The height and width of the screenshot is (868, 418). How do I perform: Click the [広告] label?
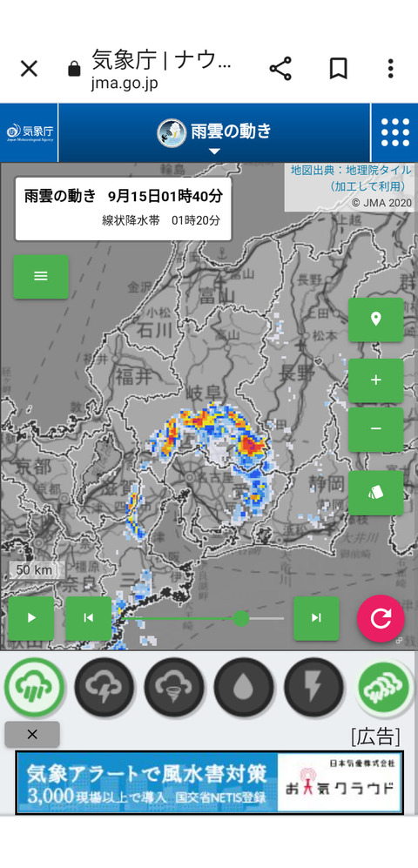click(375, 736)
